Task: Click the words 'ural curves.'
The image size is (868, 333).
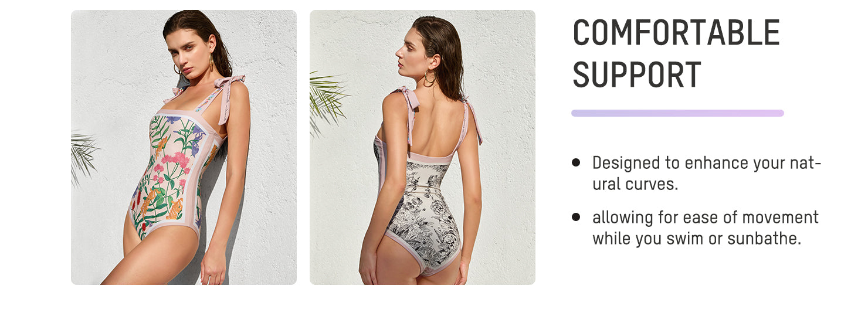Action: pyautogui.click(x=635, y=184)
